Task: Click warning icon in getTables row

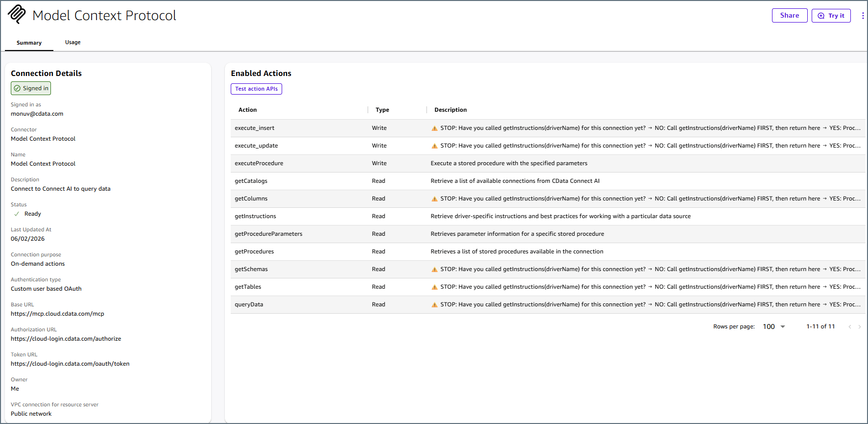Action: pos(434,287)
